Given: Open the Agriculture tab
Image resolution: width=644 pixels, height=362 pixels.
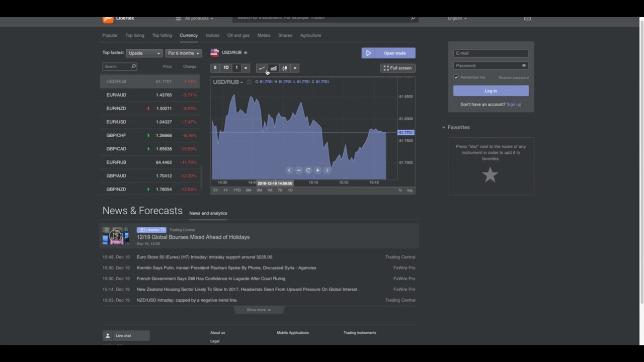Looking at the screenshot, I should (310, 35).
